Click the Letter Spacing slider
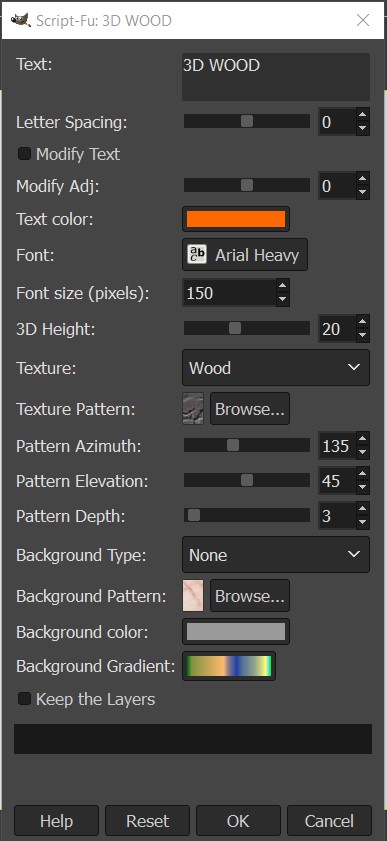The height and width of the screenshot is (841, 387). tap(247, 121)
